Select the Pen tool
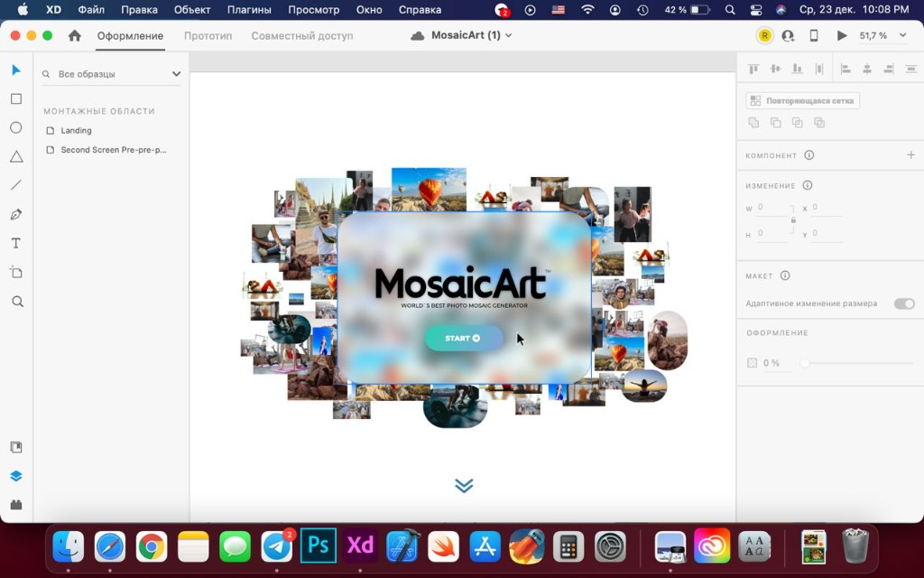The image size is (924, 578). point(16,214)
